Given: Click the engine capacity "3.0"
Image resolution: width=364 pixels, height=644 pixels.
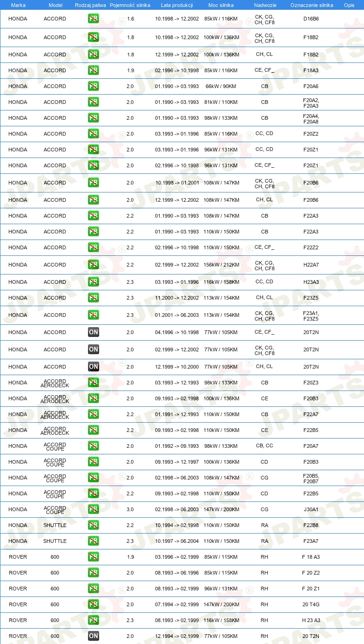Looking at the screenshot, I should (130, 509).
